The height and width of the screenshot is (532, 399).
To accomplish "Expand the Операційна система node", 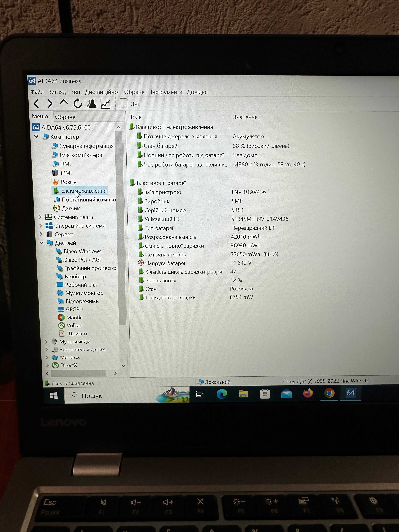I will pyautogui.click(x=40, y=226).
